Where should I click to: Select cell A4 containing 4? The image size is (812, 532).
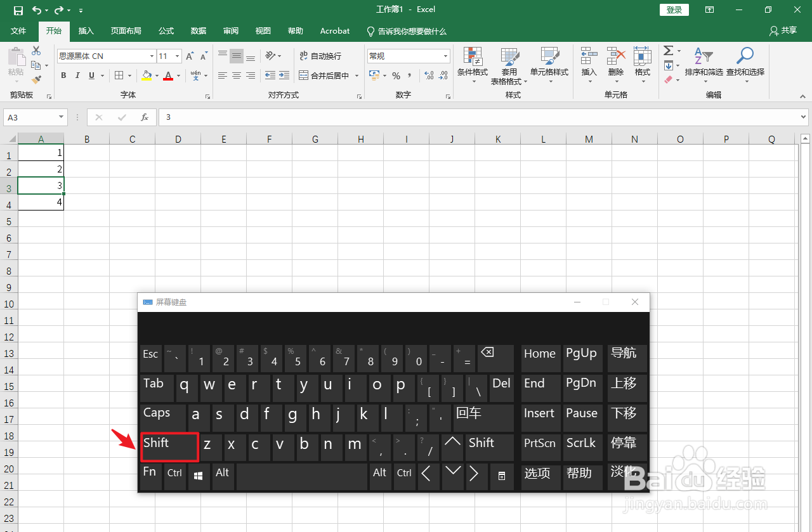click(41, 202)
